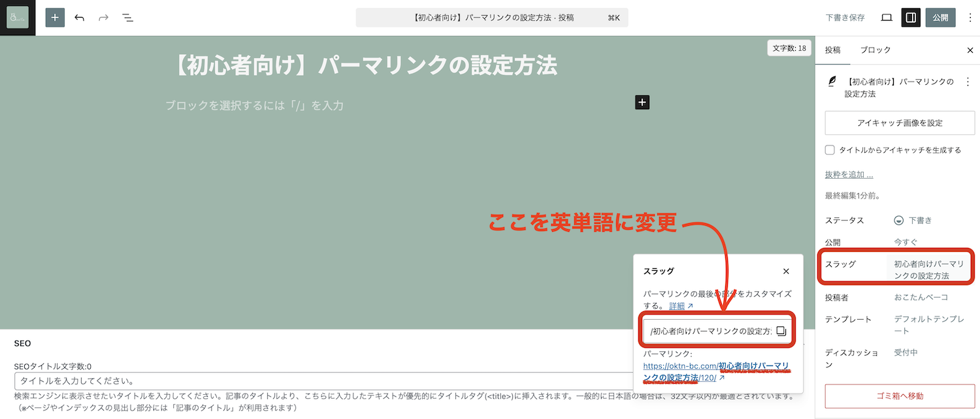Toggle the settings sidebar panel icon
Viewport: 980px width, 419px height.
point(911,18)
